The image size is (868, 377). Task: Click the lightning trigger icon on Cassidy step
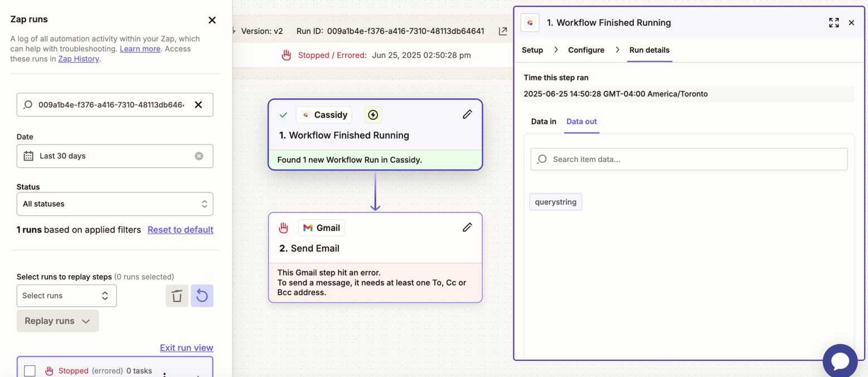(x=373, y=115)
